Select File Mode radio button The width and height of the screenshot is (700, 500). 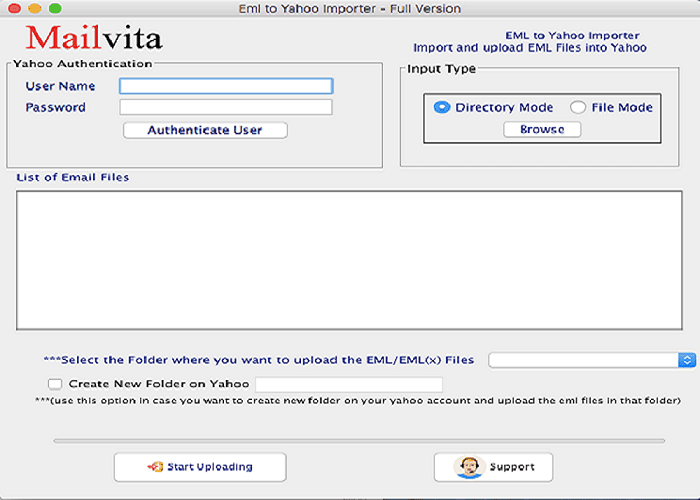[578, 108]
